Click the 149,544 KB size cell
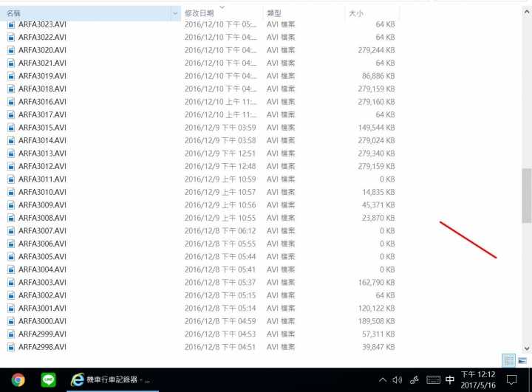The image size is (532, 392). pyautogui.click(x=376, y=128)
